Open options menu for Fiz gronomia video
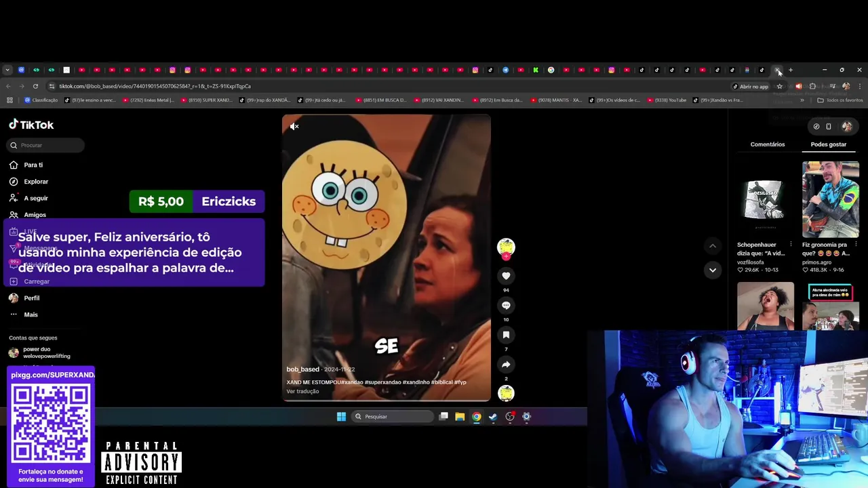 click(856, 244)
